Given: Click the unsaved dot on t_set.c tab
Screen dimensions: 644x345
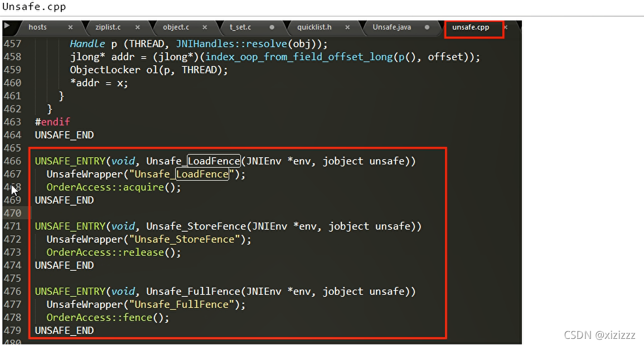Looking at the screenshot, I should (x=272, y=27).
